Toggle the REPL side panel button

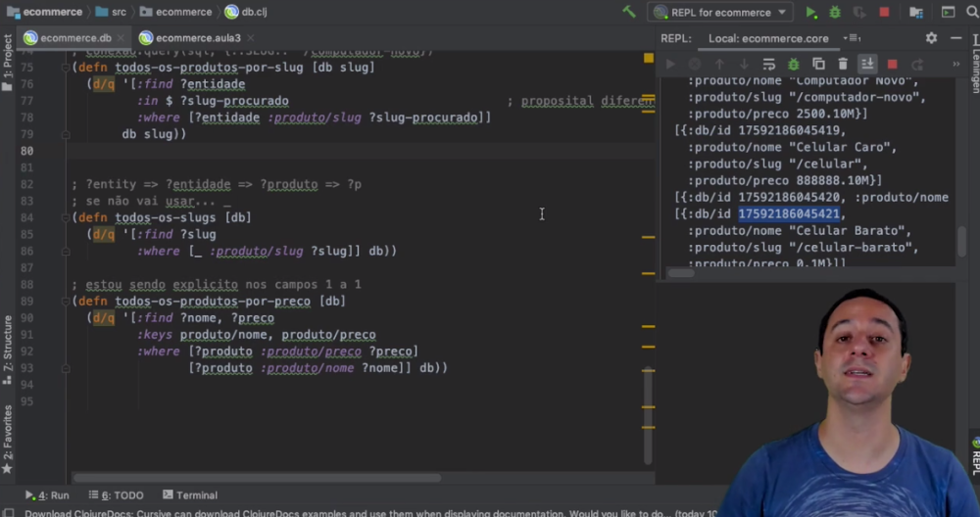click(974, 457)
